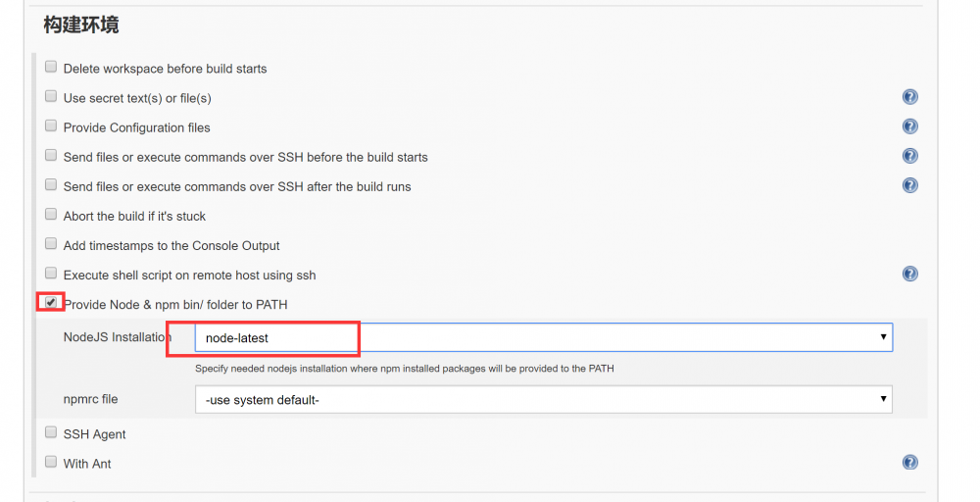Enable Delete workspace before build starts

(51, 68)
